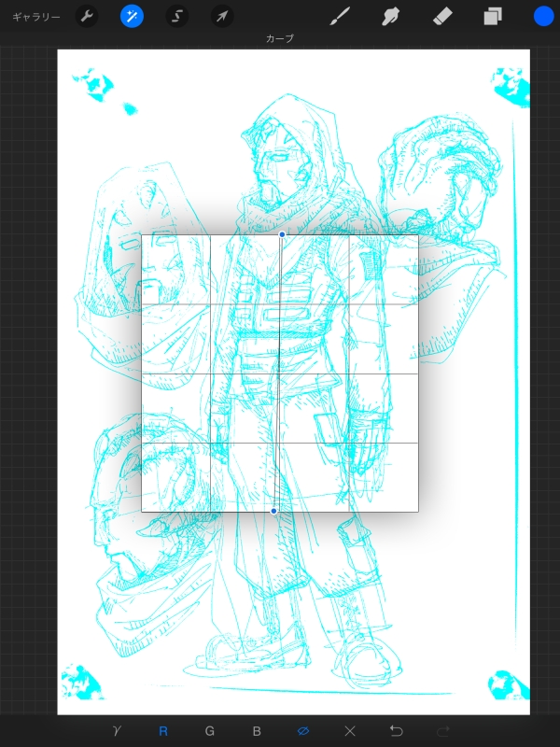Activate the Transform arrow tool
The height and width of the screenshot is (747, 560).
point(221,17)
